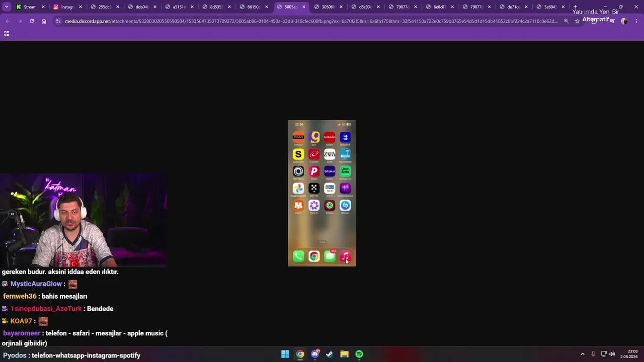Click the bayaromeer chat username
Image resolution: width=644 pixels, height=362 pixels.
point(22,333)
